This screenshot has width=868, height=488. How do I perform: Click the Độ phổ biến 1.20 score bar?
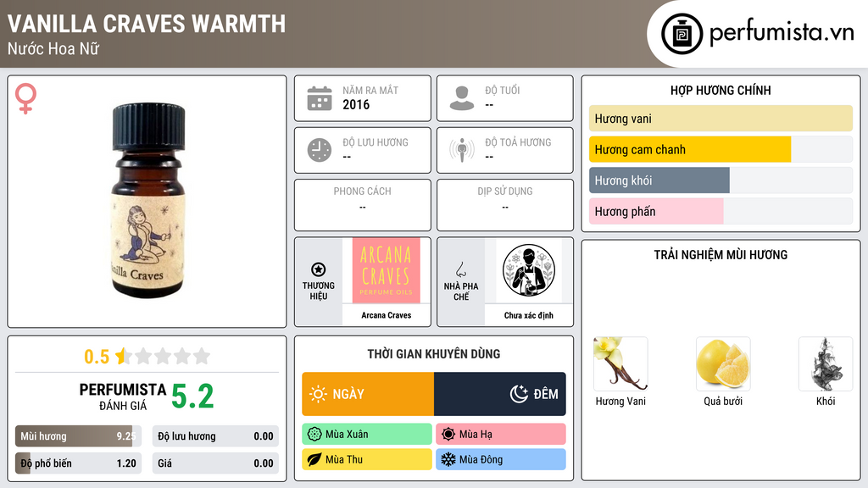(x=78, y=463)
